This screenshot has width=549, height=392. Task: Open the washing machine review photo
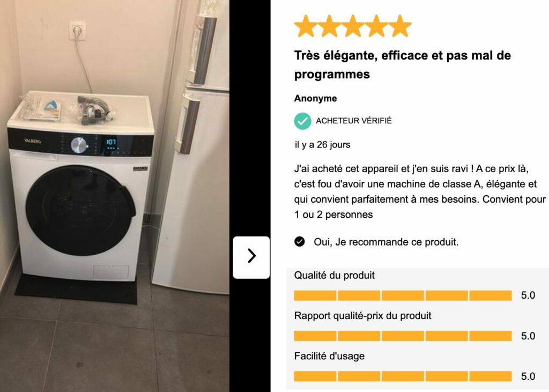115,196
